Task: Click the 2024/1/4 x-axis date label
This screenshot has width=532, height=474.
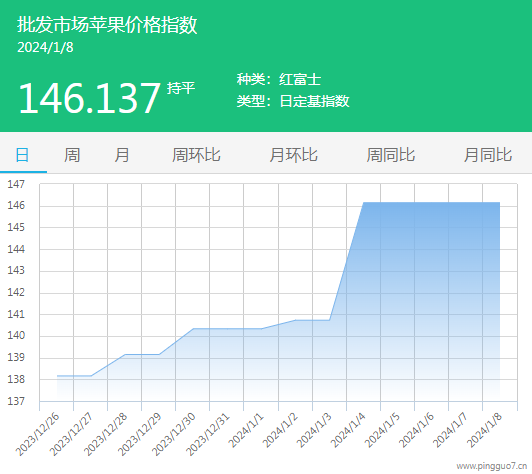Action: (348, 430)
